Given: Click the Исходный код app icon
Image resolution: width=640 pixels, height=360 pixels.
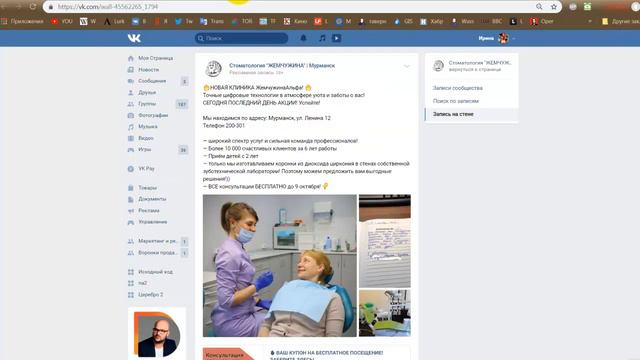Looking at the screenshot, I should pos(131,272).
